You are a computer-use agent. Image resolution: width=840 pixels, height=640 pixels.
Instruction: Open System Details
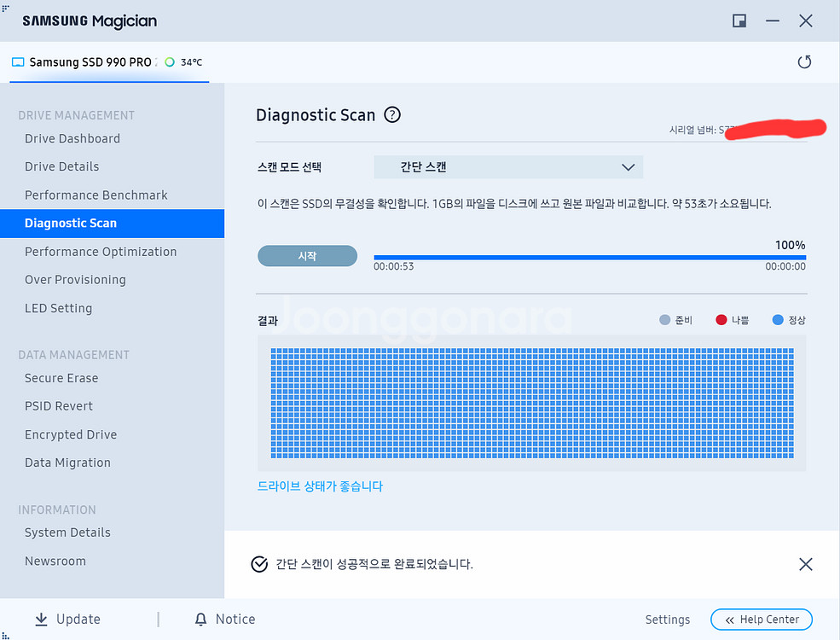click(67, 532)
